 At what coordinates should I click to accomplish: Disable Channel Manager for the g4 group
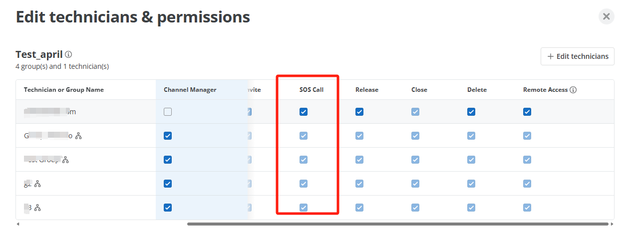168,184
